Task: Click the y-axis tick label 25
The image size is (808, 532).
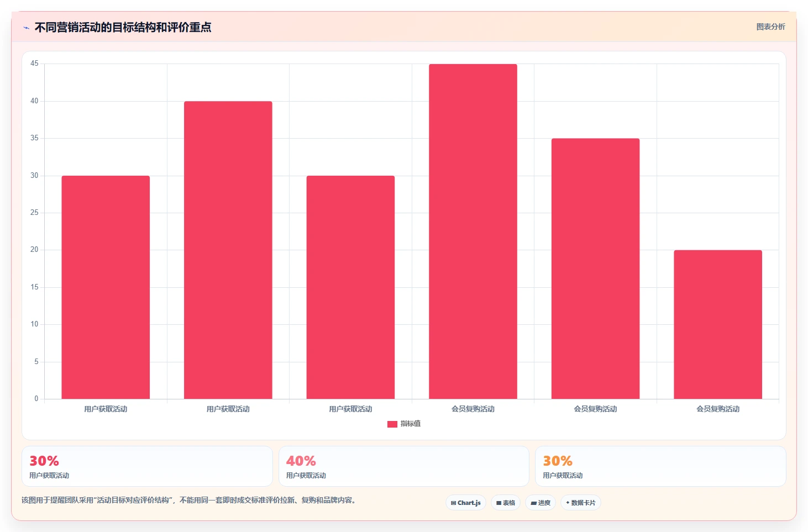Action: (x=34, y=213)
